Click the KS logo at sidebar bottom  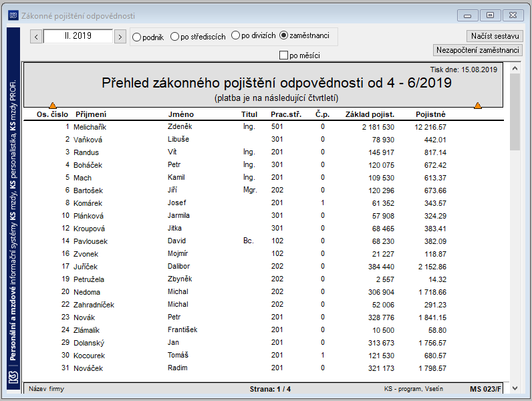(13, 376)
